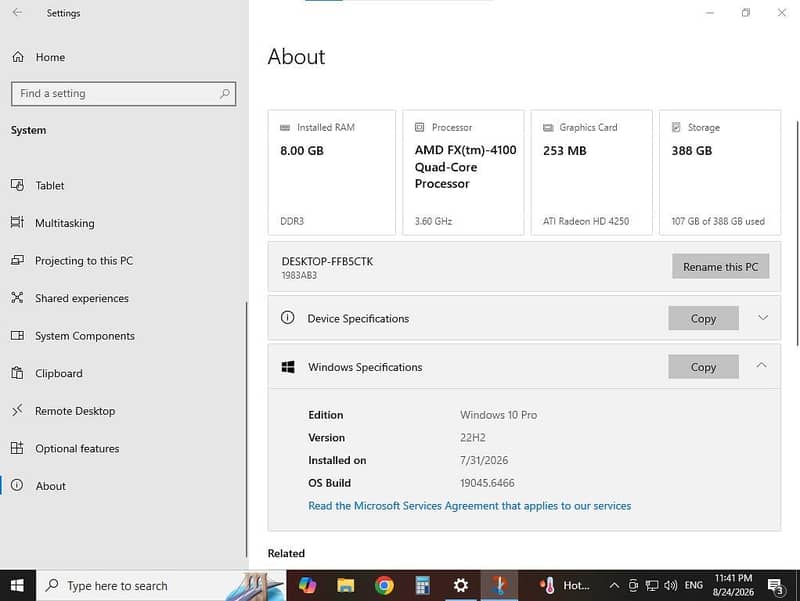Open Clipboard settings

coord(59,373)
